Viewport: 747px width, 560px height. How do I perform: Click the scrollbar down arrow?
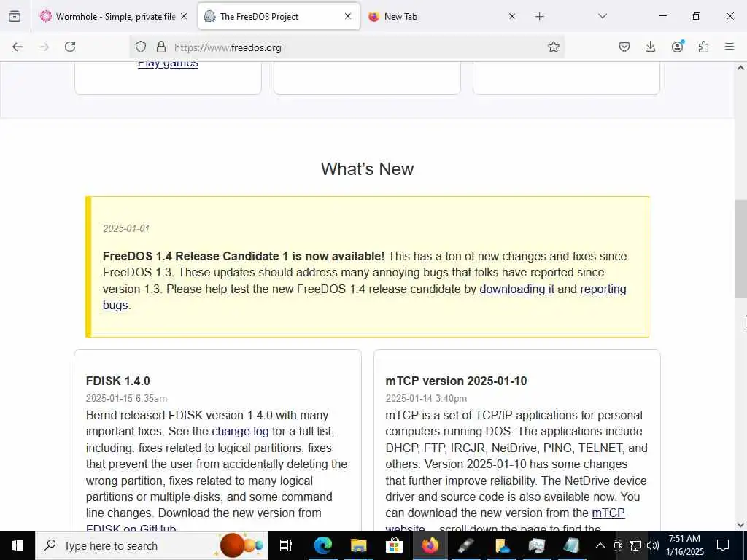740,525
